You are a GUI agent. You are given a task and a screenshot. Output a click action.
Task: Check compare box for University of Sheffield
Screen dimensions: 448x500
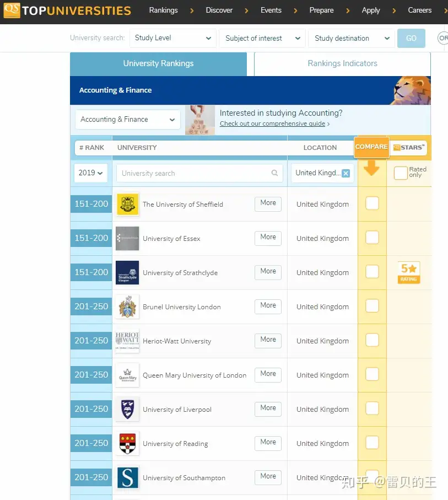pyautogui.click(x=372, y=203)
